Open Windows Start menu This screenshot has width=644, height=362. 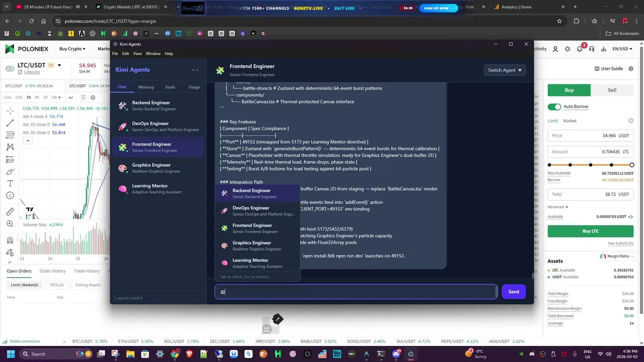tap(11, 354)
